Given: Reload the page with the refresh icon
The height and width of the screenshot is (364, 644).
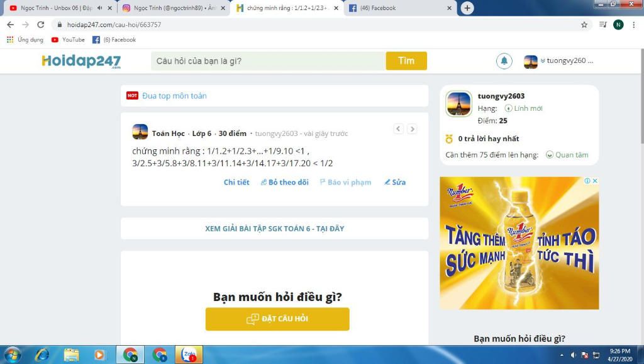Looking at the screenshot, I should click(x=41, y=25).
